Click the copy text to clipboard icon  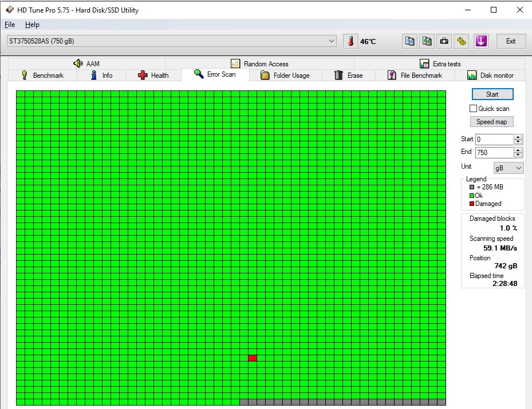(x=410, y=41)
